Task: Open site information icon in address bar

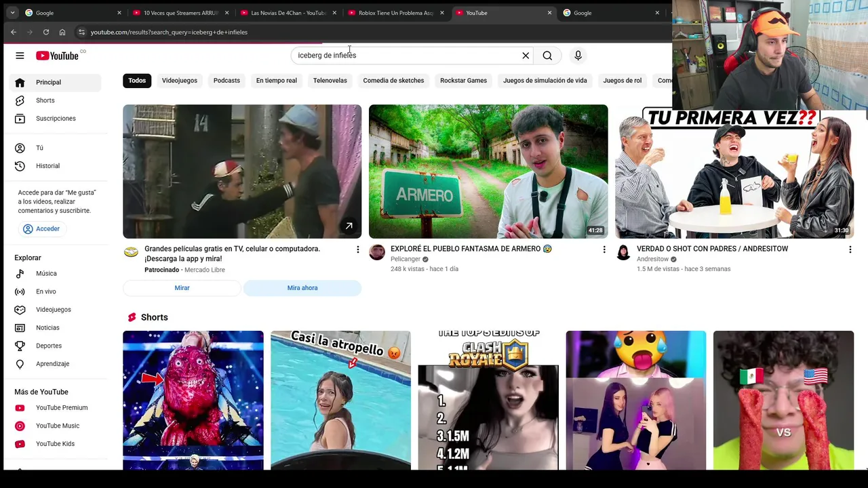Action: click(x=81, y=32)
